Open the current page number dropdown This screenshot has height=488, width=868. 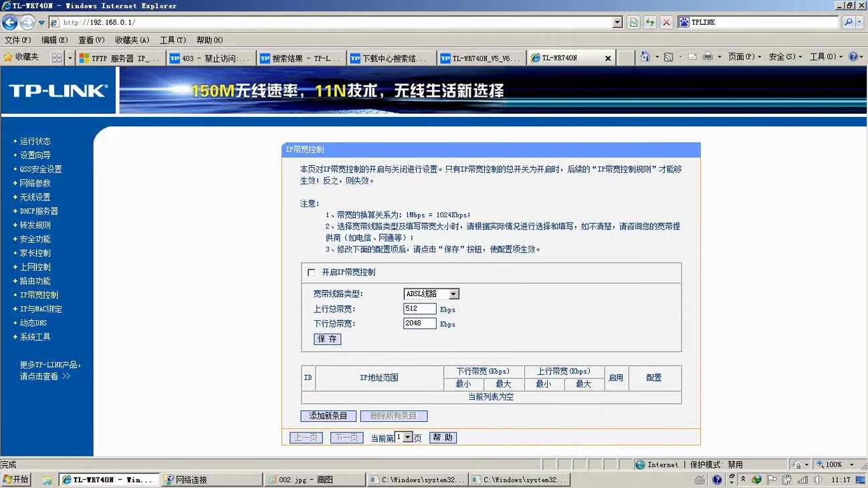[x=408, y=437]
